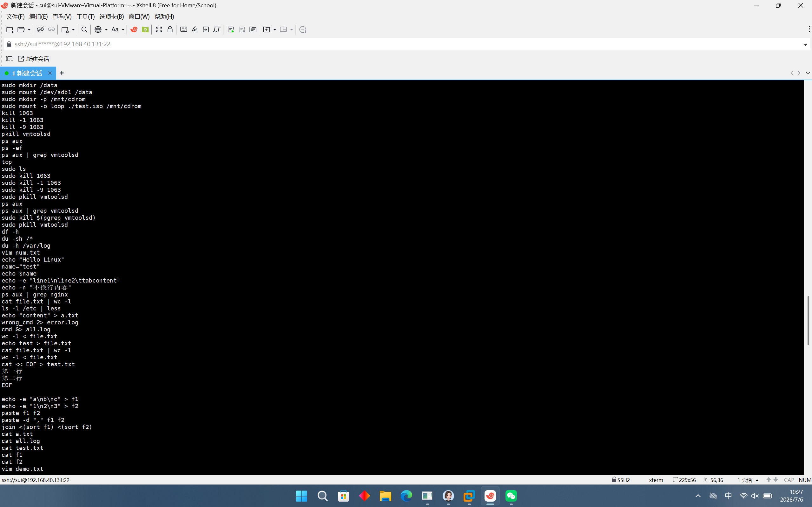The height and width of the screenshot is (507, 812).
Task: Open Windows Start menu on taskbar
Action: click(301, 496)
